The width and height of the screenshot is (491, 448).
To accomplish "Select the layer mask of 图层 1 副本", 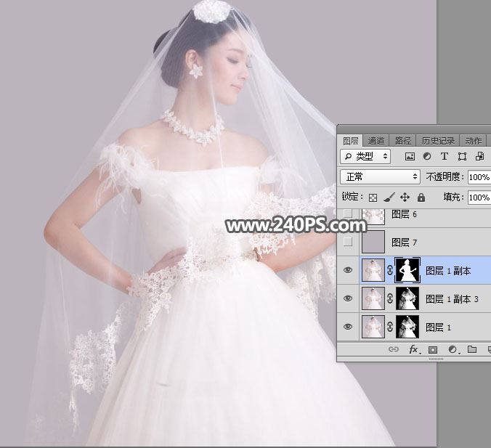I will coord(407,270).
